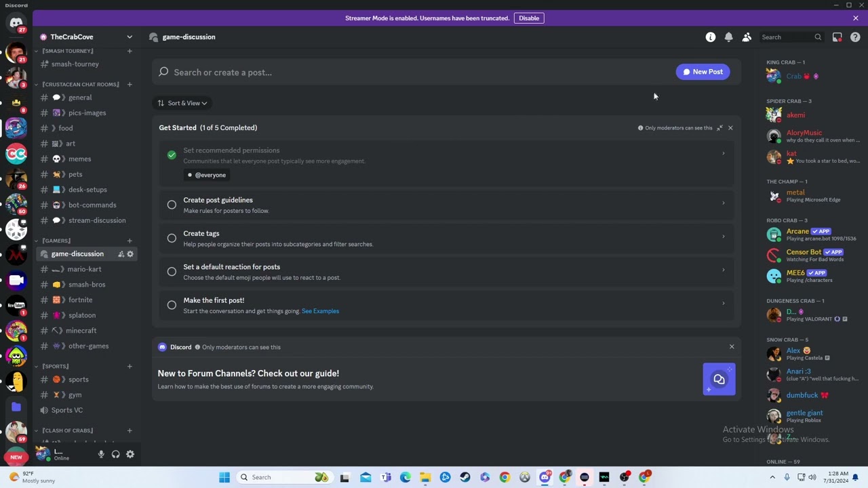Click the plus next to SPORTS category
This screenshot has width=868, height=488.
[x=130, y=367]
